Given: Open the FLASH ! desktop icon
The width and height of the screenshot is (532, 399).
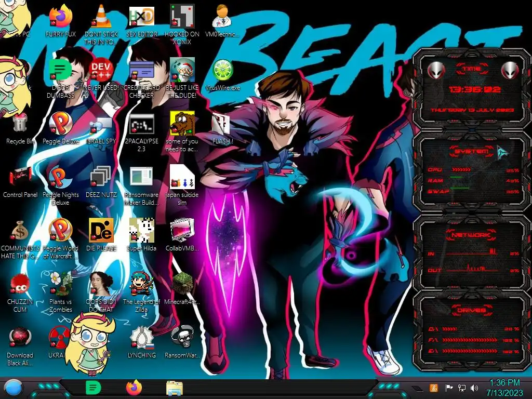Looking at the screenshot, I should (221, 124).
